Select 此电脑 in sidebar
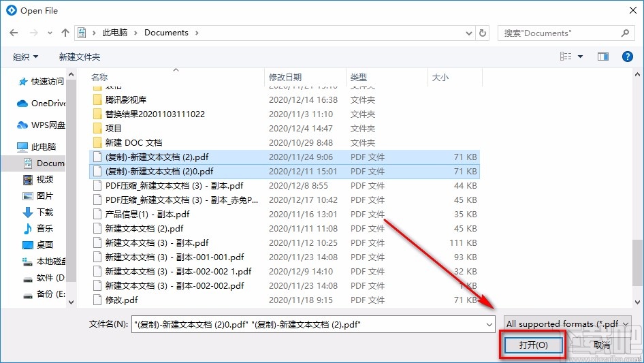Screen dimensions: 644x363 click(37, 146)
